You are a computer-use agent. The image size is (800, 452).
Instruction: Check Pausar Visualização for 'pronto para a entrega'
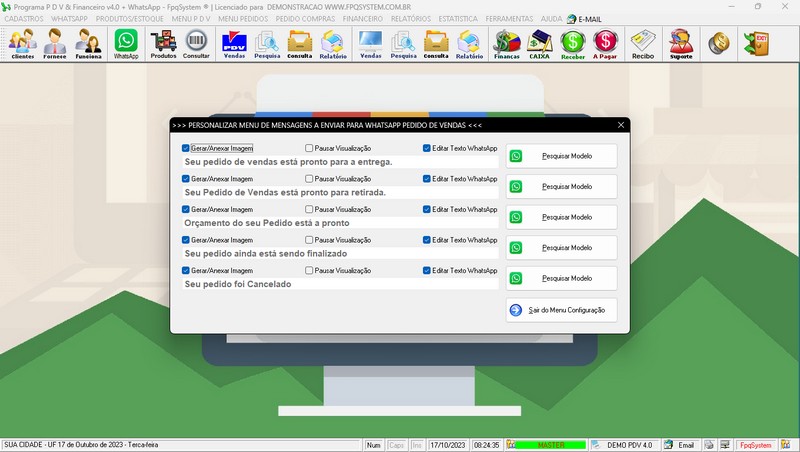(309, 148)
